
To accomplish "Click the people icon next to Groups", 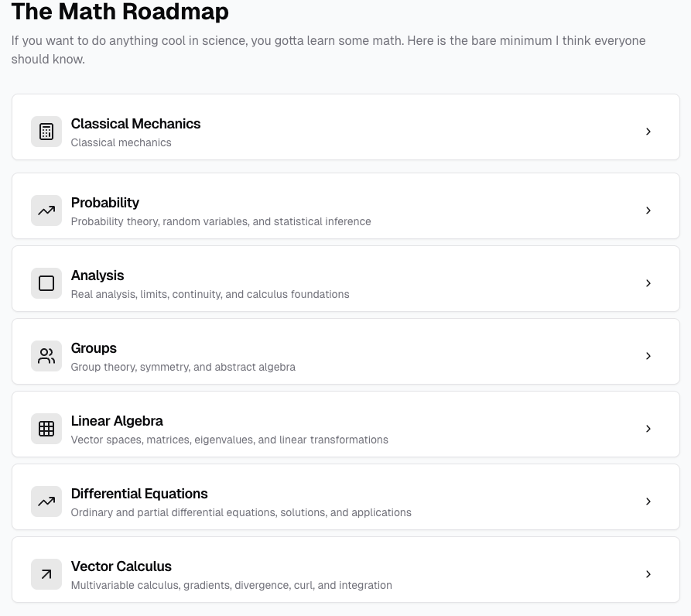I will click(x=46, y=355).
